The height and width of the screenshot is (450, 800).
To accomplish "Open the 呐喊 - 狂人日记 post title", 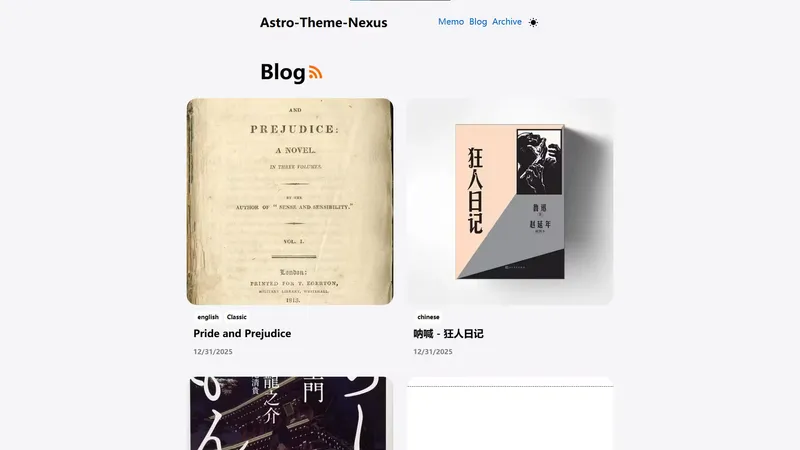I will point(448,334).
